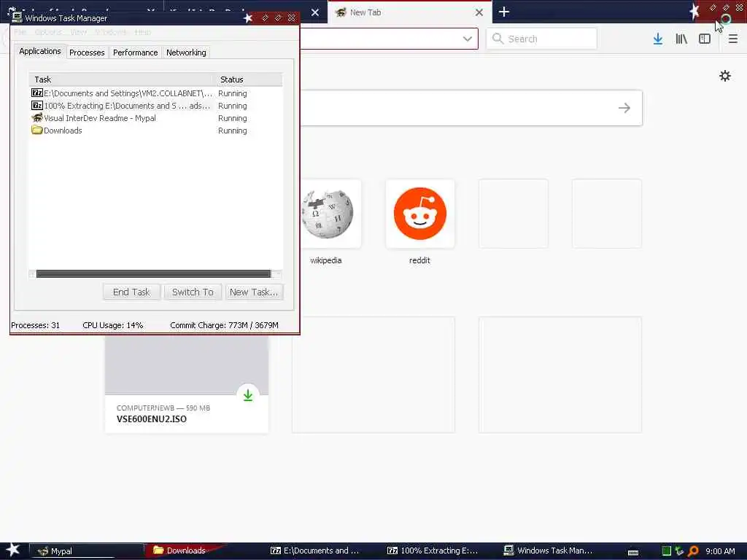
Task: Open the browser Library icon
Action: (681, 39)
